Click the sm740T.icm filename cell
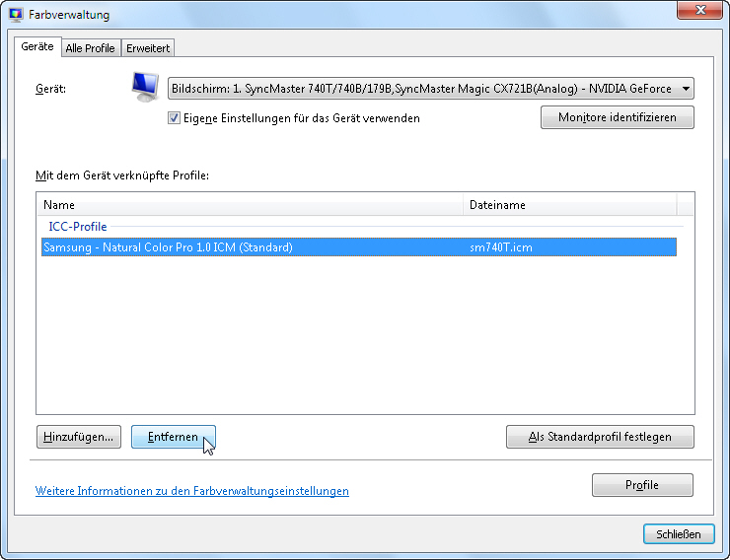The image size is (730, 560). tap(501, 247)
